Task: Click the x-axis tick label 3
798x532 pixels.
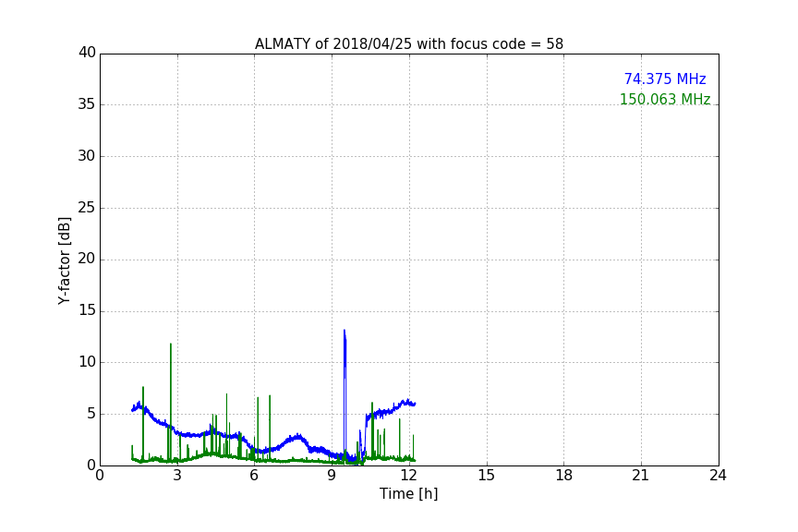Action: [177, 476]
